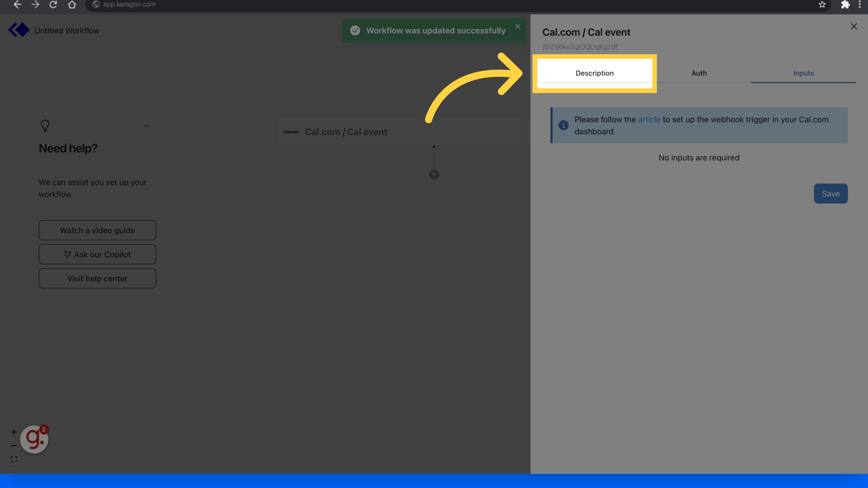Click the Cal.com / Cal event panel title
The image size is (868, 488).
point(586,33)
